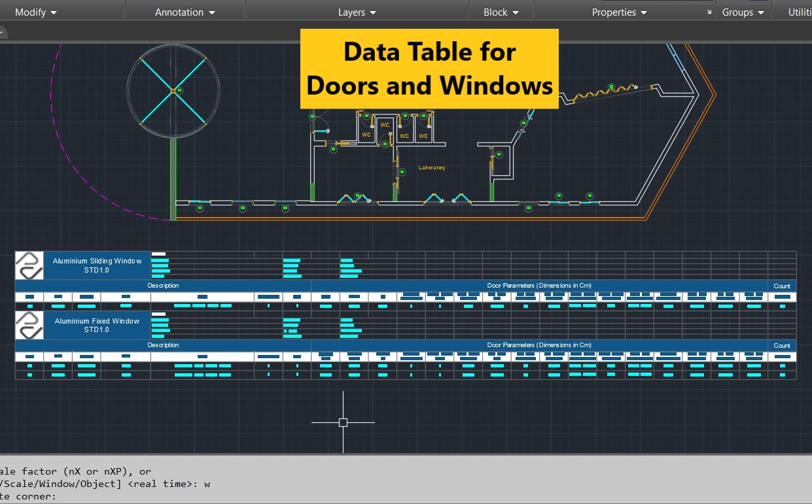Viewport: 812px width, 504px height.
Task: Click the Count header of the Fixed Window table
Action: tap(782, 345)
